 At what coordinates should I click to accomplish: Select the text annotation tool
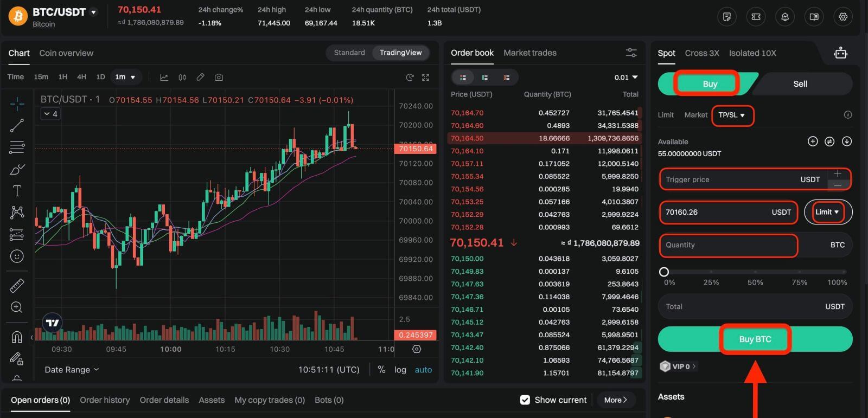17,191
